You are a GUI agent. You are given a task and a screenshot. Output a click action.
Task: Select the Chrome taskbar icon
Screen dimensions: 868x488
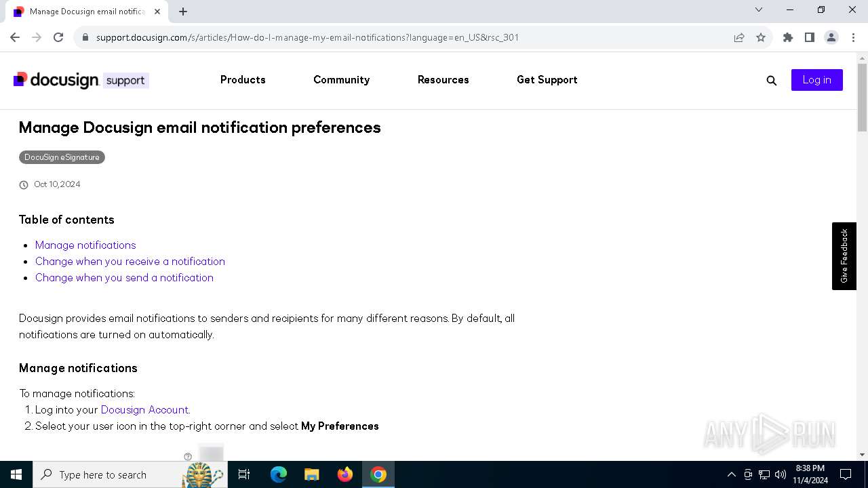[378, 474]
